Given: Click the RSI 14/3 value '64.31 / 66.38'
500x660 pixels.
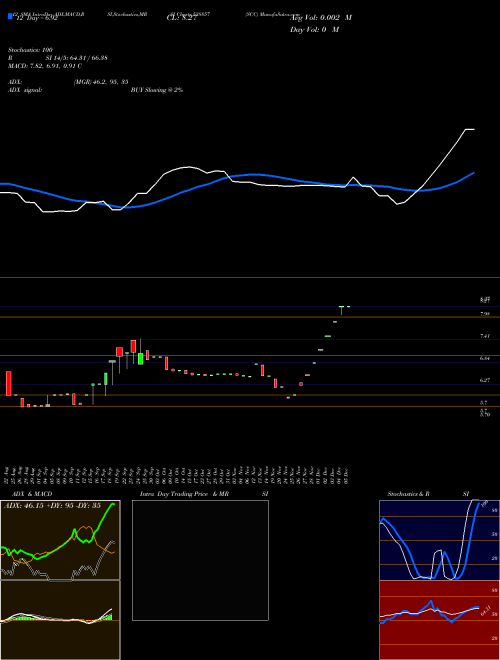Looking at the screenshot, I should pyautogui.click(x=90, y=58).
